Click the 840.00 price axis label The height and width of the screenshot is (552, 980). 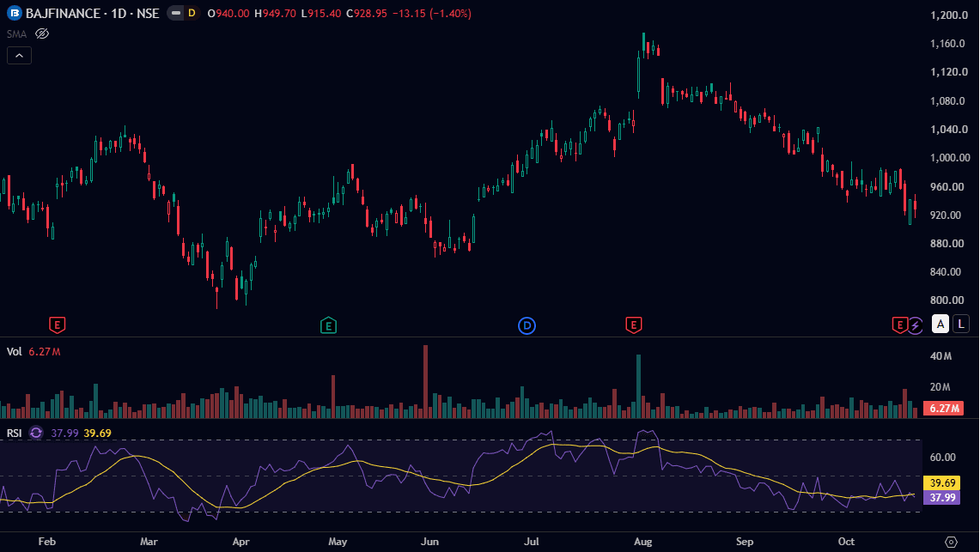coord(946,271)
